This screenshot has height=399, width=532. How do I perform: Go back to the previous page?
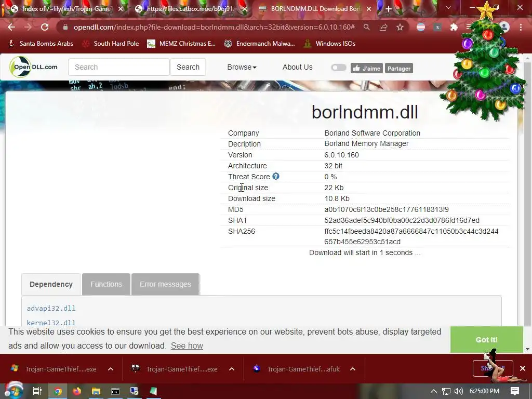(x=11, y=27)
